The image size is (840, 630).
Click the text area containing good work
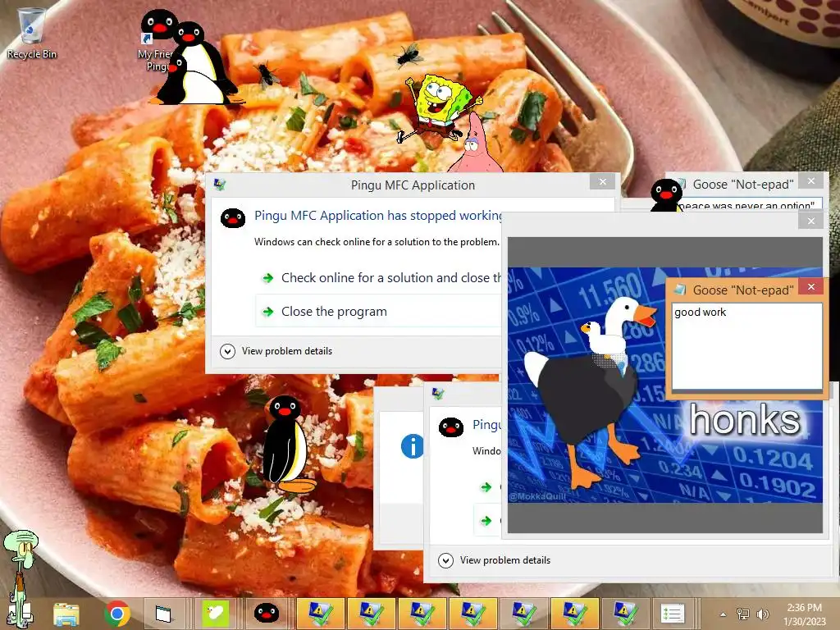(x=746, y=347)
